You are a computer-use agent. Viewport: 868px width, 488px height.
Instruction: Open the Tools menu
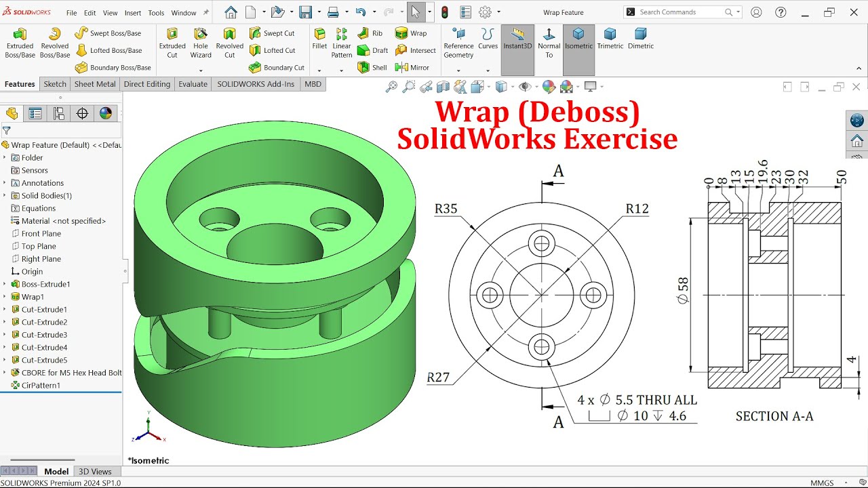156,13
